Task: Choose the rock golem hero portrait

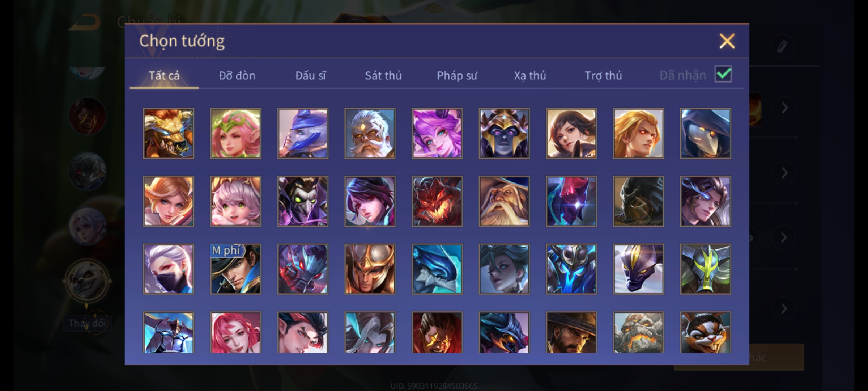Action: 638,332
